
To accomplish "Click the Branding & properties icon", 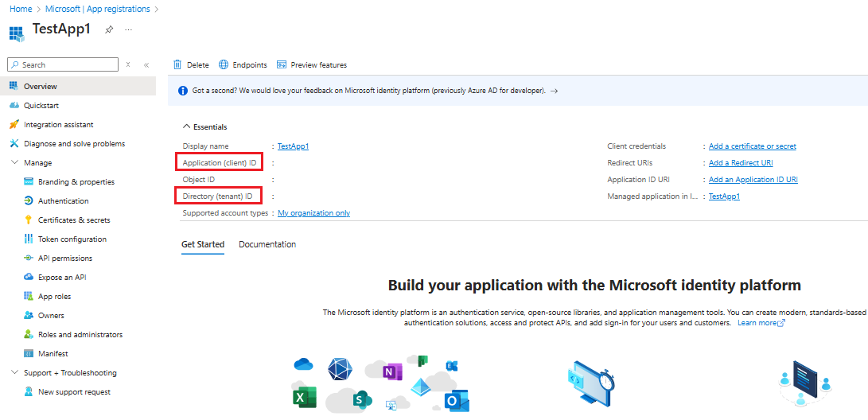I will (x=29, y=181).
